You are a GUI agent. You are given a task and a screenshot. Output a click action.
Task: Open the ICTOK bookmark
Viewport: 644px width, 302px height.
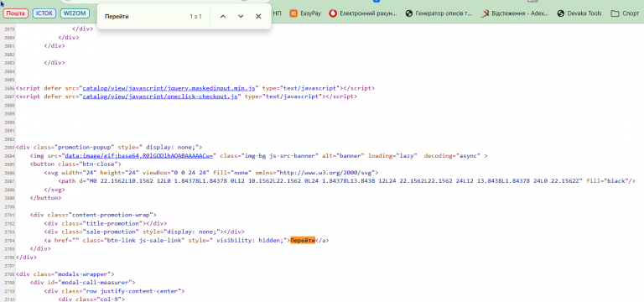(44, 13)
